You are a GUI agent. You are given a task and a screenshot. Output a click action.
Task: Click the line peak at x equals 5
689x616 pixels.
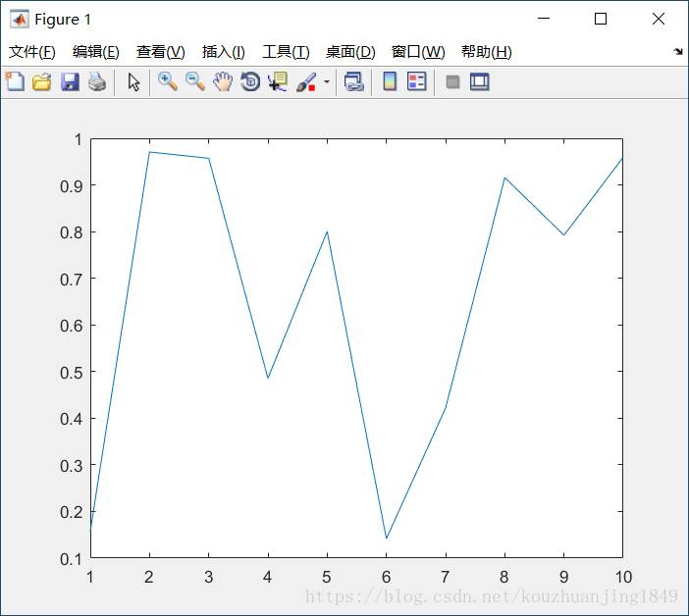tap(327, 231)
